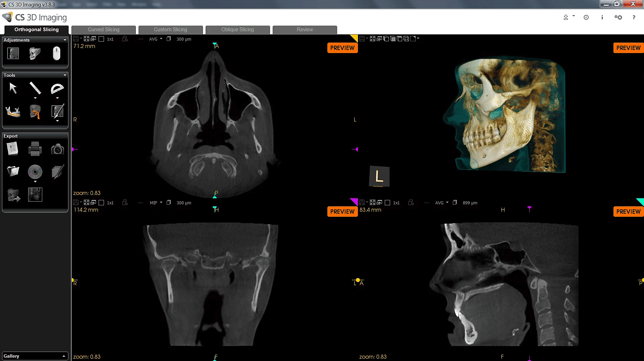
Task: Click the printer icon in Export
Action: pyautogui.click(x=35, y=149)
